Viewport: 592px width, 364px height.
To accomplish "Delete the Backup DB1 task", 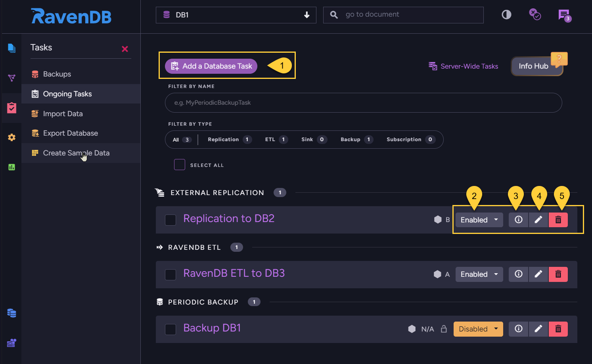I will tap(558, 329).
